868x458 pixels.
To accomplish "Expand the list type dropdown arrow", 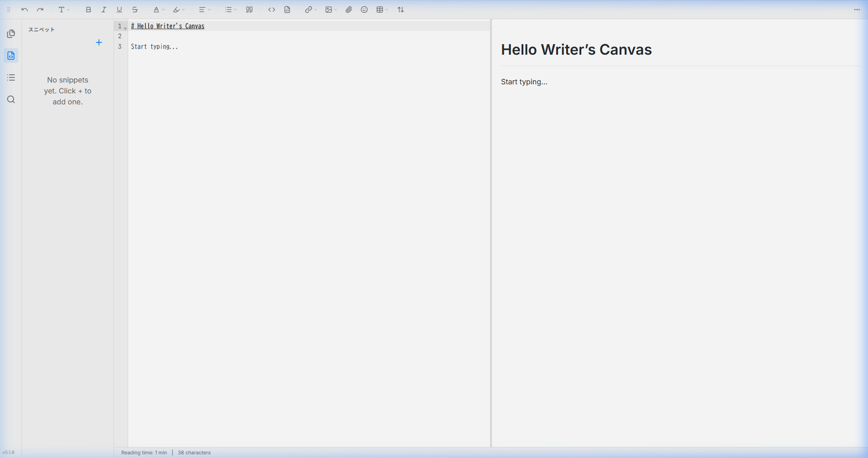I will click(x=235, y=10).
